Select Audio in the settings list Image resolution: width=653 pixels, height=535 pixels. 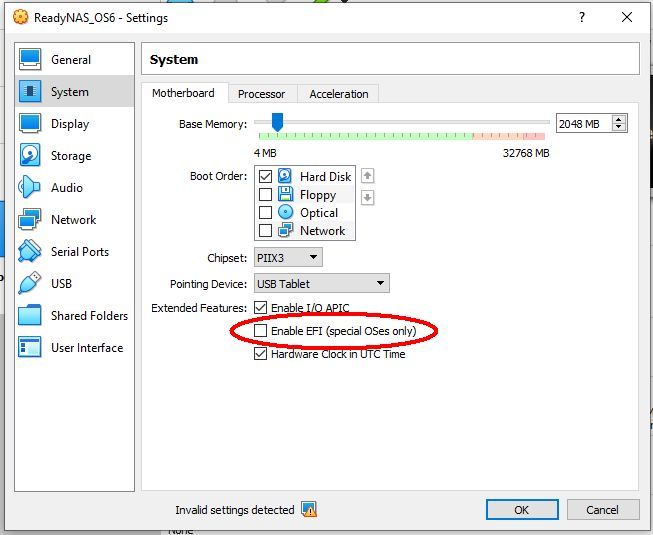tap(75, 187)
